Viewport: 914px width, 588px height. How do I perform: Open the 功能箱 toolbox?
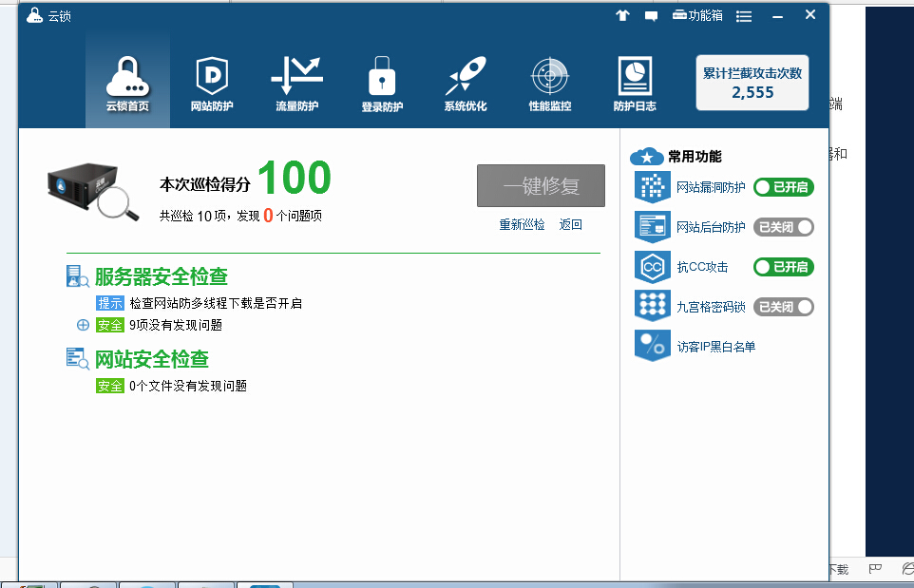697,15
